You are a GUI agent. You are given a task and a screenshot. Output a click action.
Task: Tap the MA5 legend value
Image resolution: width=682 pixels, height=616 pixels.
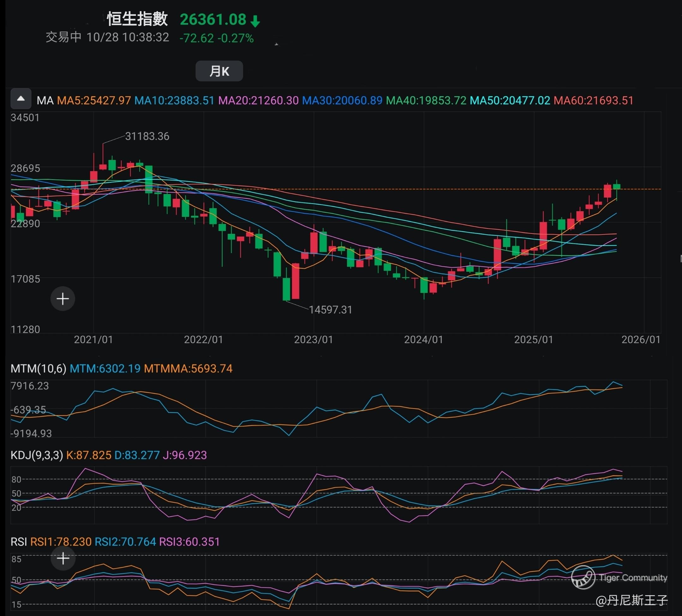pyautogui.click(x=94, y=100)
